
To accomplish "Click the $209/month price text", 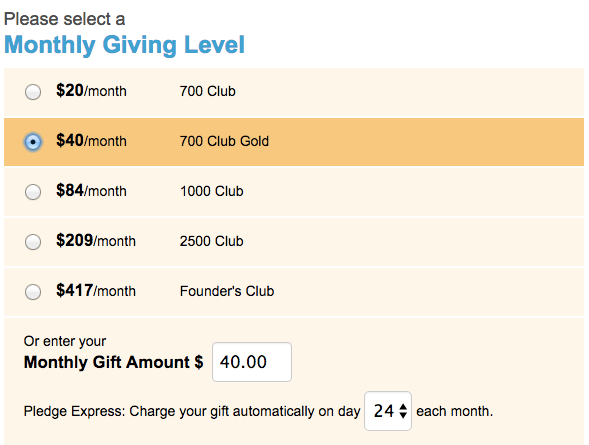I will click(96, 241).
